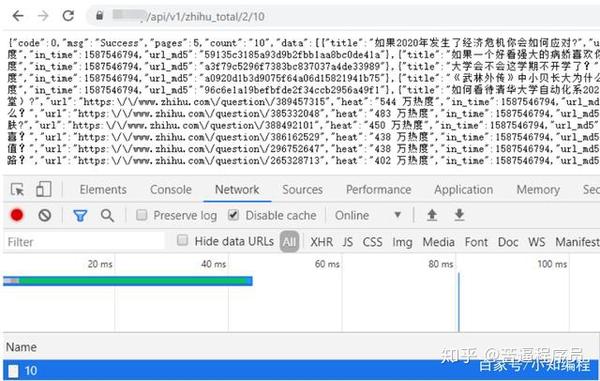View site security lock information
Viewport: 600px width, 381px height.
99,15
